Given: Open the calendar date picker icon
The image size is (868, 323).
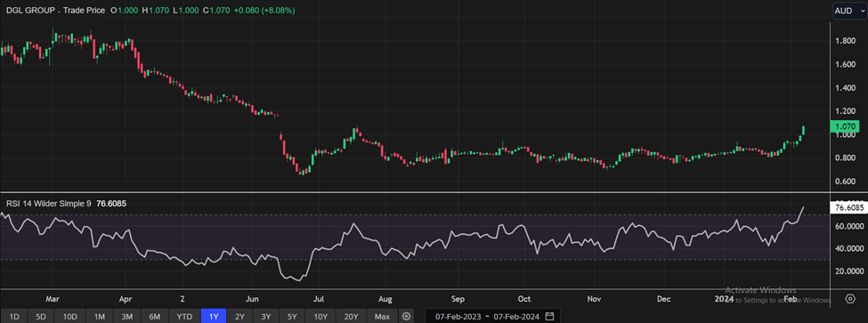Looking at the screenshot, I should click(549, 317).
